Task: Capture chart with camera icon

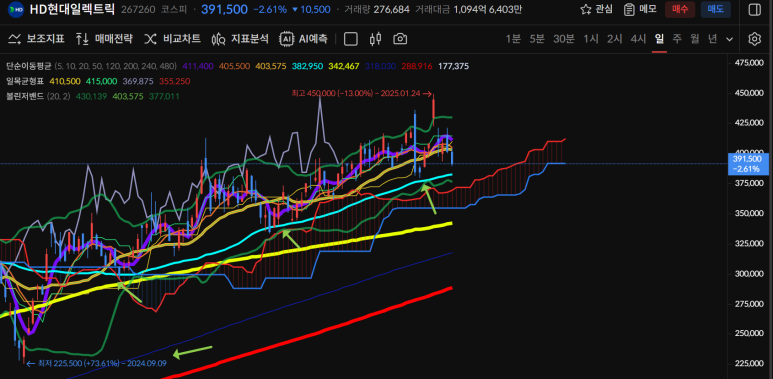Action: pos(400,39)
